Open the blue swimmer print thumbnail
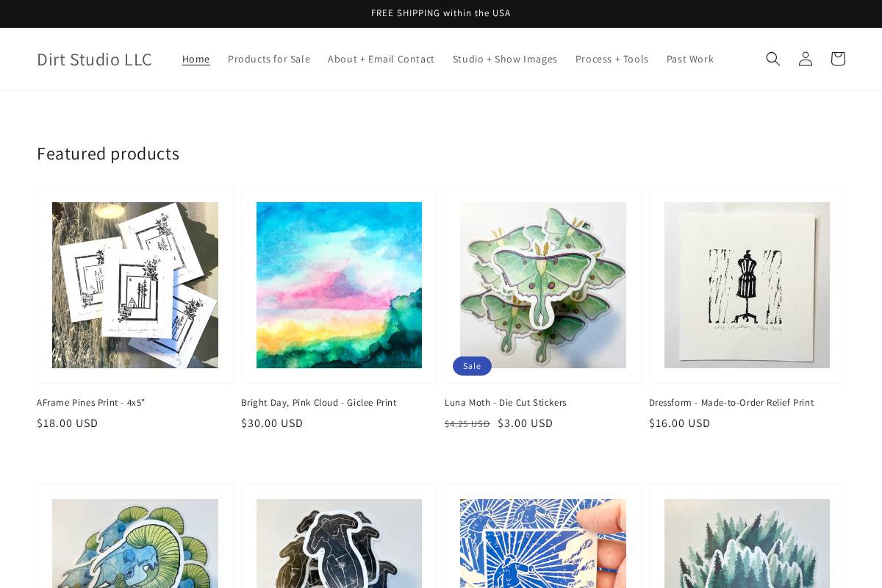Image resolution: width=882 pixels, height=588 pixels. (543, 544)
